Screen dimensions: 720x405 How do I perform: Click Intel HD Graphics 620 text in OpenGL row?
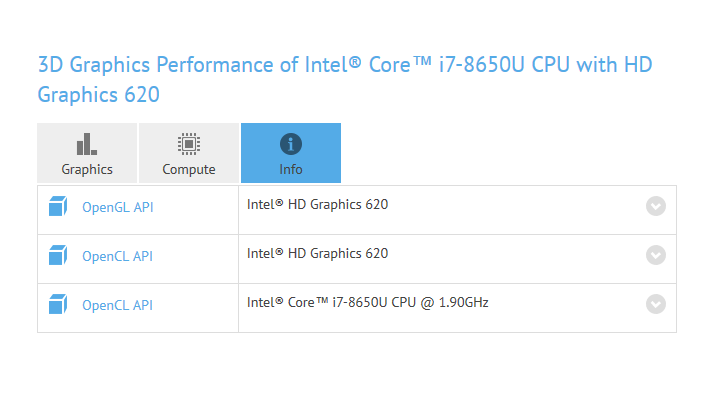click(x=317, y=204)
